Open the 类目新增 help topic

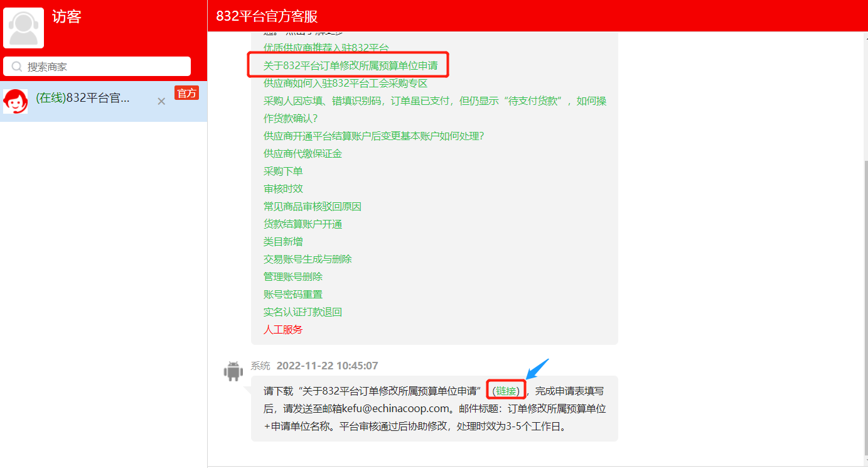(283, 241)
